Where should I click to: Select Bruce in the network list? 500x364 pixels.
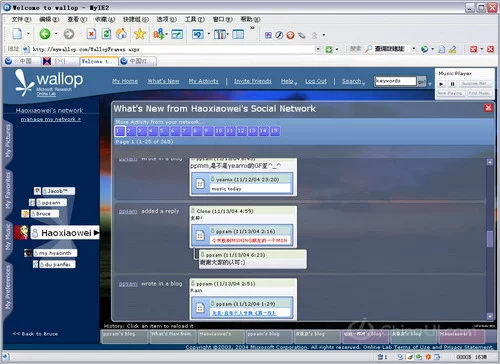point(45,214)
